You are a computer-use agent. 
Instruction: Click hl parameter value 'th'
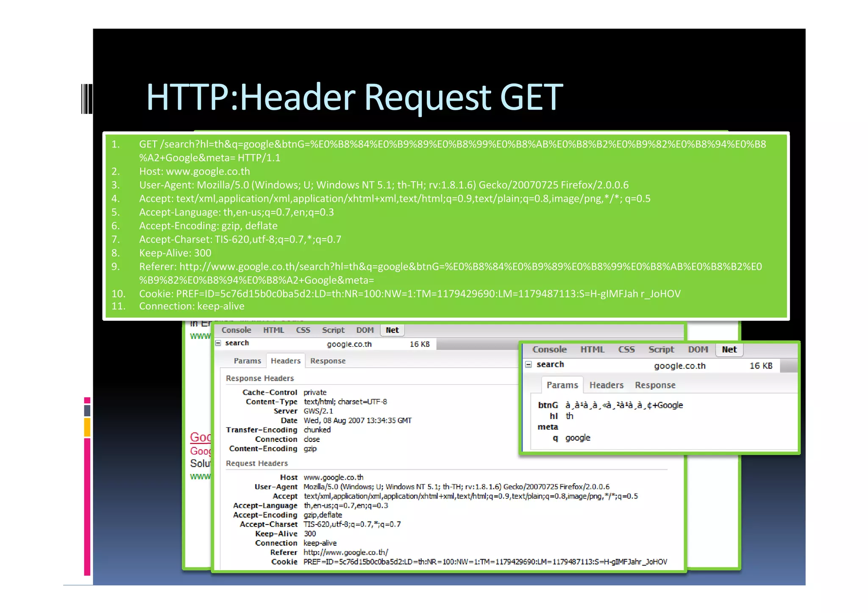point(569,416)
